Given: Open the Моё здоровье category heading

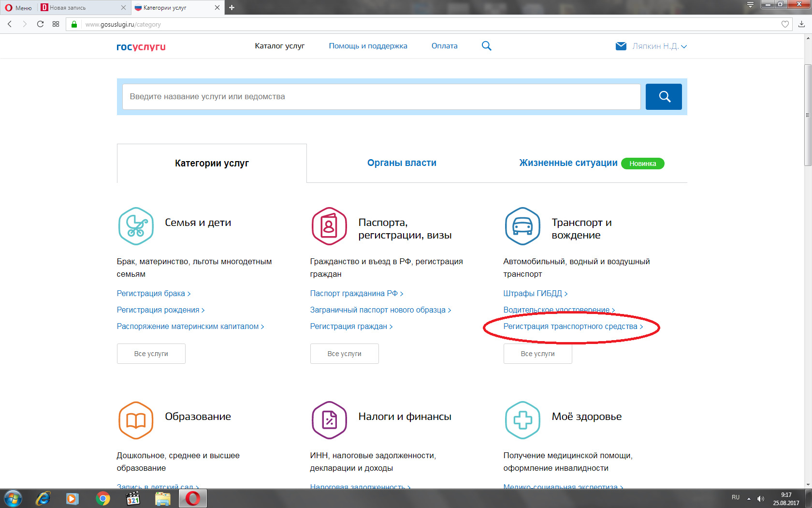Looking at the screenshot, I should 587,417.
